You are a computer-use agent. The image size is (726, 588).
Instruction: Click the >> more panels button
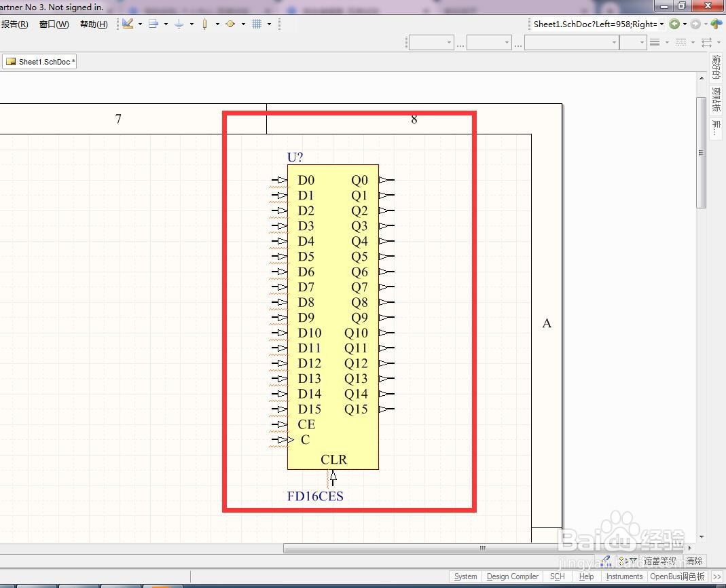pos(716,576)
